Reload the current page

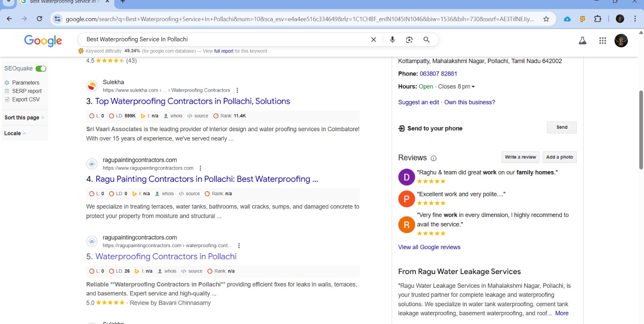39,19
